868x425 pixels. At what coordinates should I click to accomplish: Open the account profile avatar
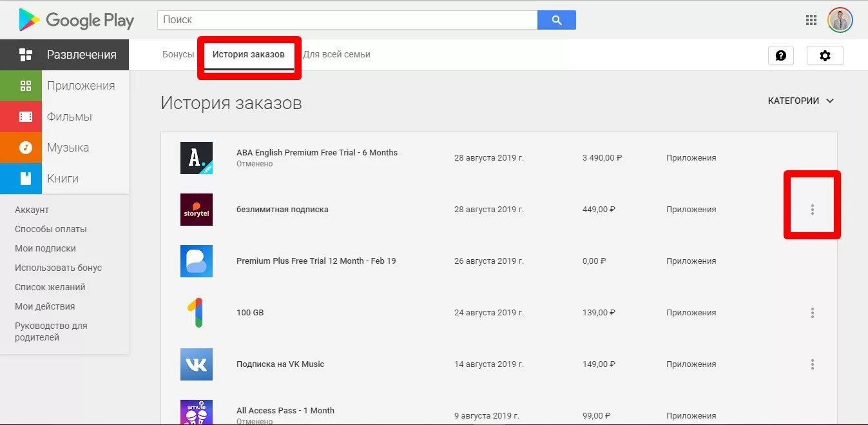840,20
